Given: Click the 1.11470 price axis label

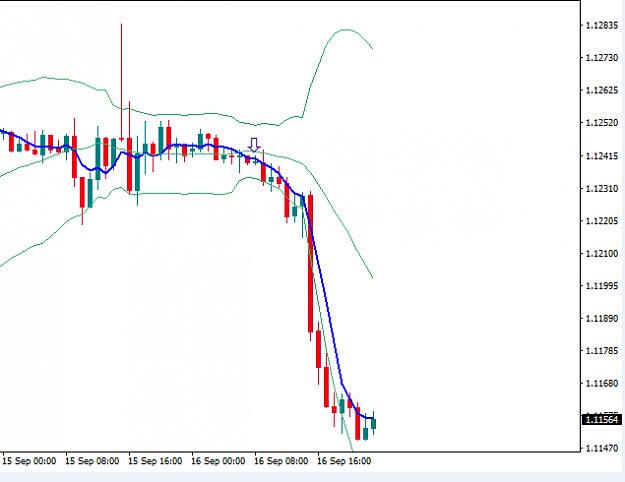Looking at the screenshot, I should point(601,449).
